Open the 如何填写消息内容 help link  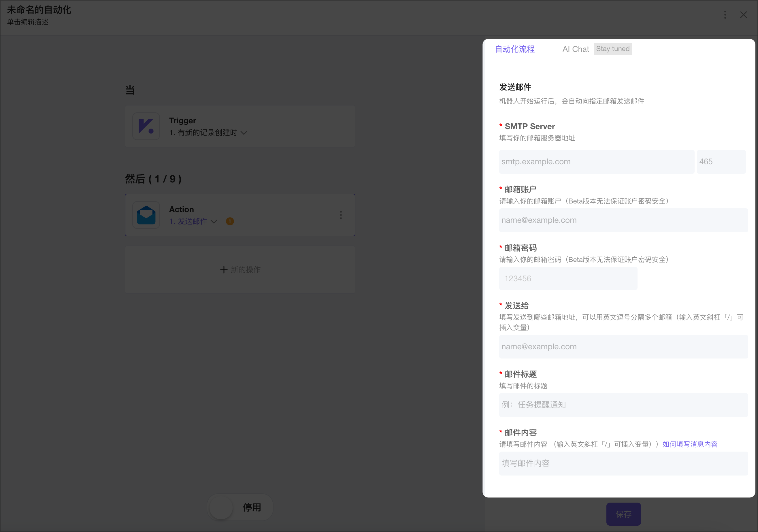[x=690, y=444]
